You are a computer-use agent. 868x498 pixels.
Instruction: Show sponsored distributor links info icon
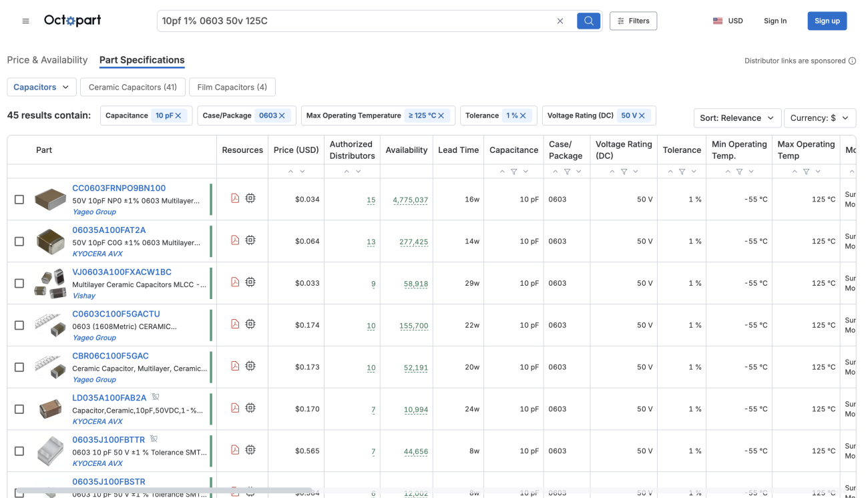point(852,61)
